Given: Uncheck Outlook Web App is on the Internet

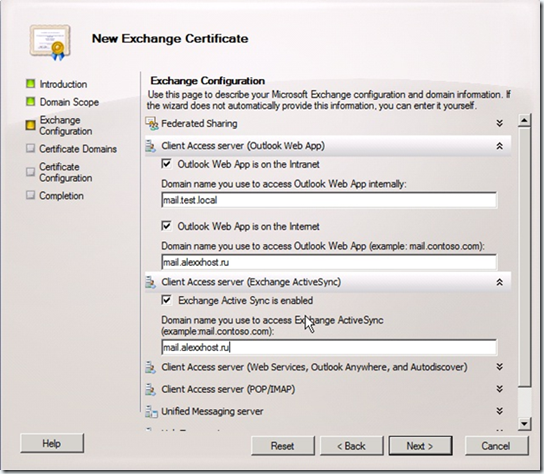Looking at the screenshot, I should click(x=167, y=226).
